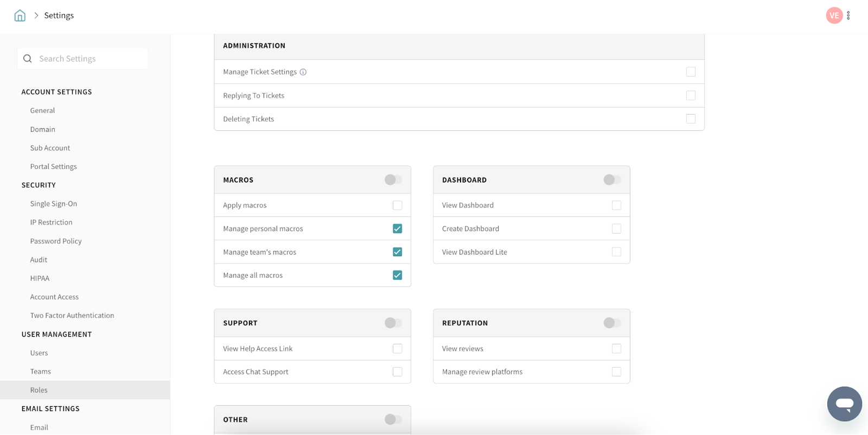The height and width of the screenshot is (435, 868).
Task: Click the search magnifier icon
Action: click(28, 59)
